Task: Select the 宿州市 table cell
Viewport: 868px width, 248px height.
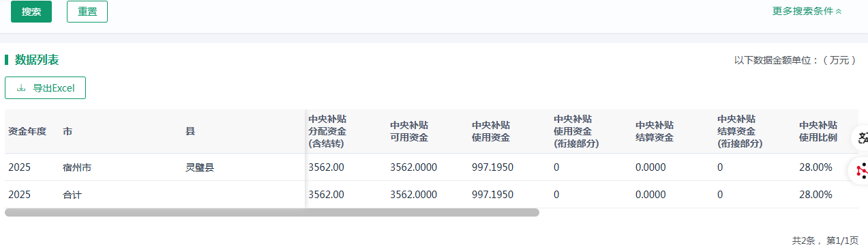Action: pyautogui.click(x=76, y=167)
